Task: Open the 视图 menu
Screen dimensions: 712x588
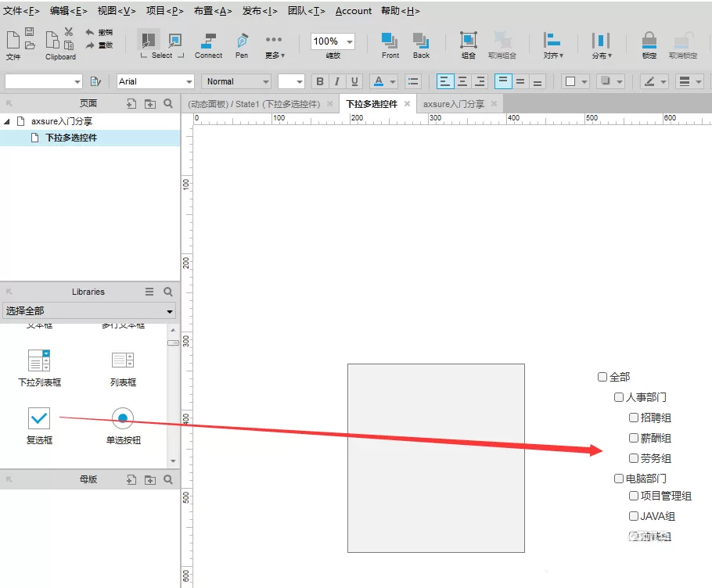Action: 117,11
